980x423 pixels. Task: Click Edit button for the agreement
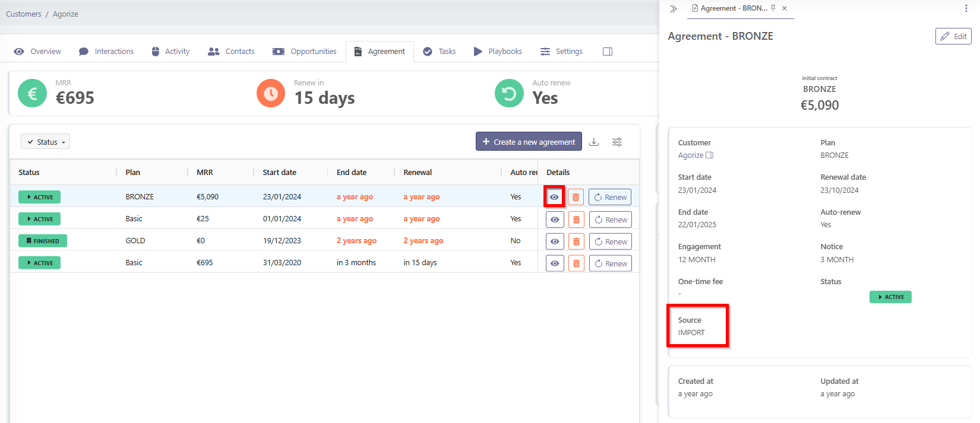point(953,36)
